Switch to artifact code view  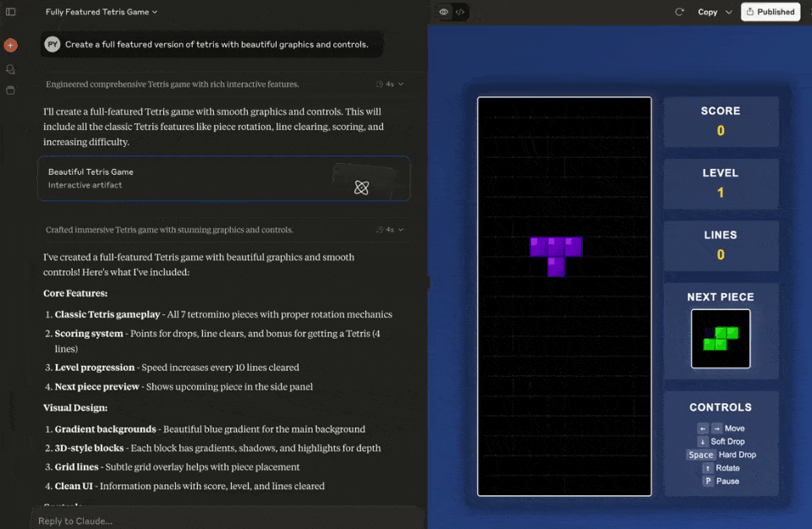point(460,12)
